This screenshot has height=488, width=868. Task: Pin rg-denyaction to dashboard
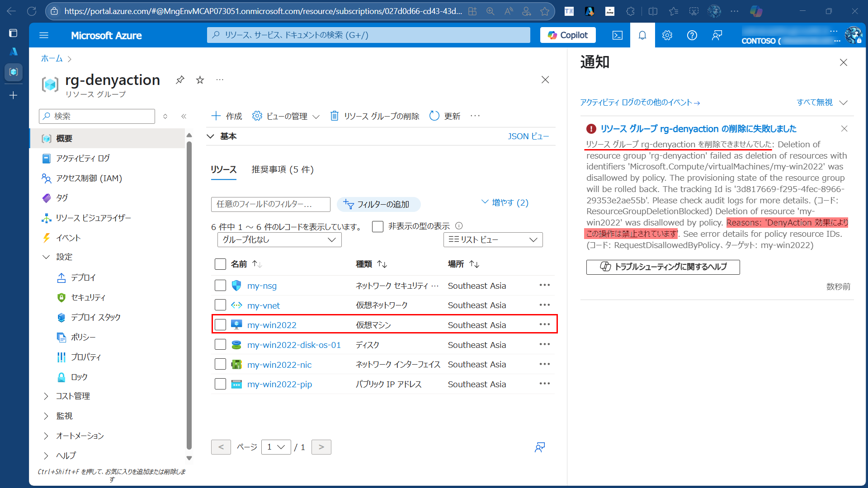click(180, 80)
